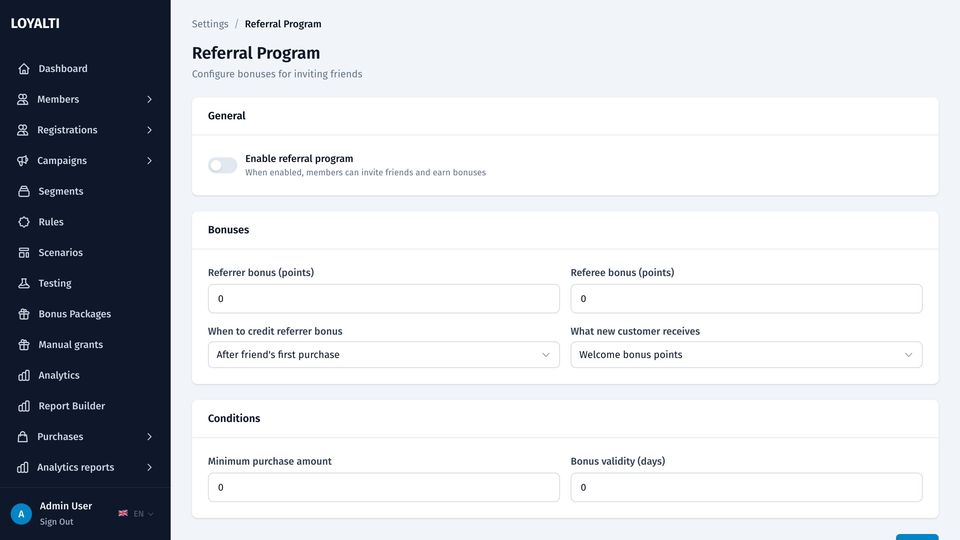
Task: Click the Segments icon in sidebar
Action: [24, 191]
